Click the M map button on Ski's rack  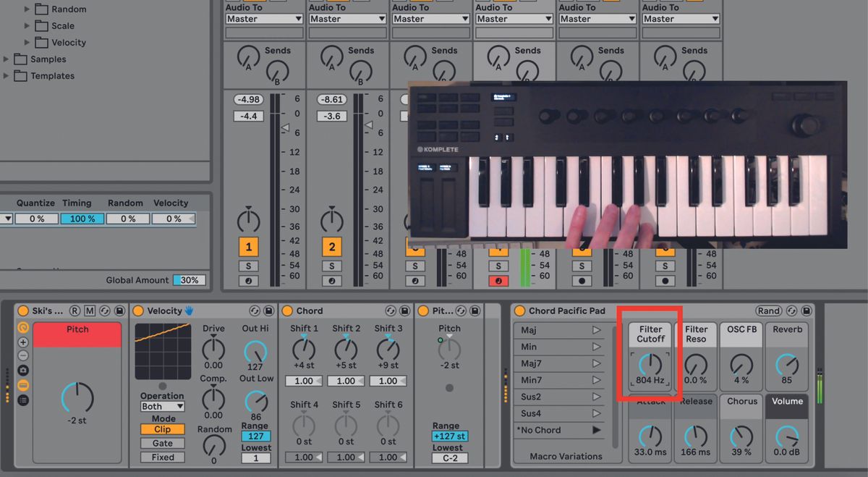point(90,311)
